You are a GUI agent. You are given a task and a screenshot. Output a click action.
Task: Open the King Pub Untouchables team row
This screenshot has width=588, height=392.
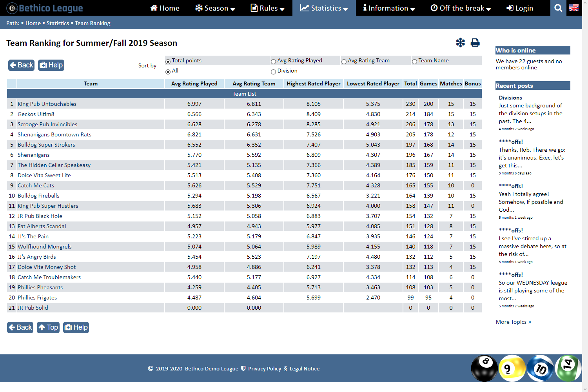click(47, 104)
